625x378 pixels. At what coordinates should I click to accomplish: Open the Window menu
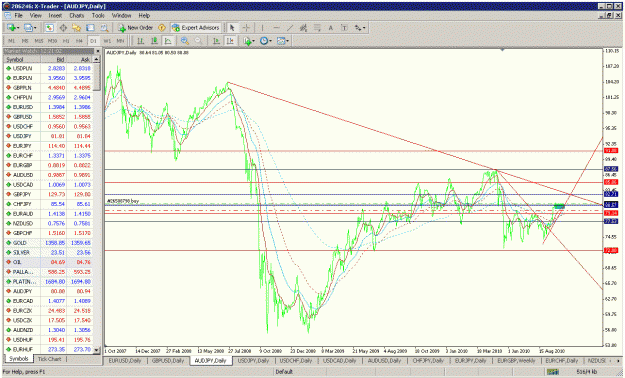[121, 15]
